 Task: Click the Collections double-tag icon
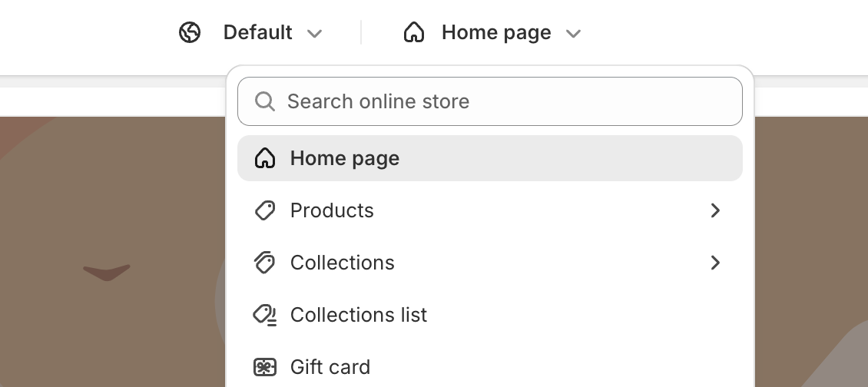point(264,263)
